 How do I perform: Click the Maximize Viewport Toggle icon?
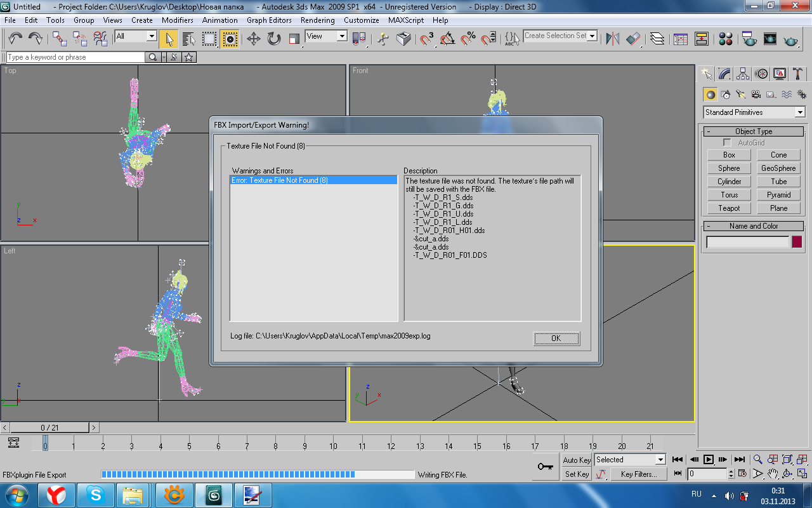click(802, 474)
